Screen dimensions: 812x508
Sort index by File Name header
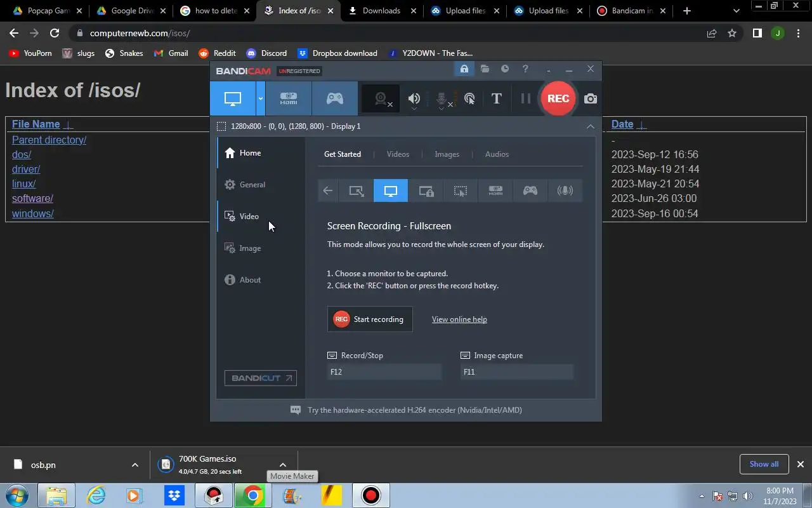click(x=36, y=124)
